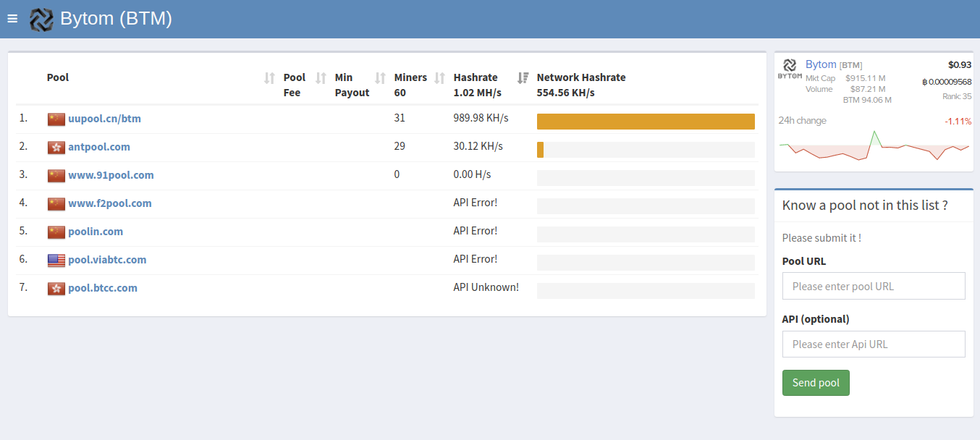The width and height of the screenshot is (980, 440).
Task: Click API Error text for f2pool row
Action: (x=476, y=203)
